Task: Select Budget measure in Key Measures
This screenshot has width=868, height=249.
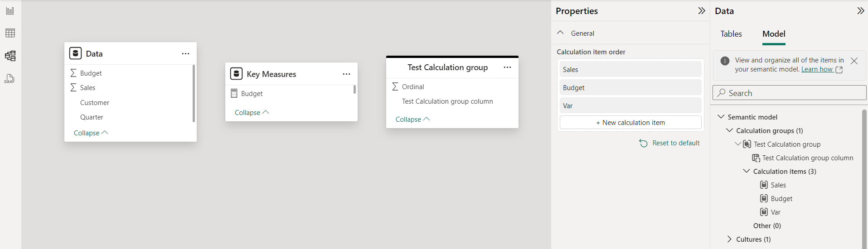Action: 252,93
